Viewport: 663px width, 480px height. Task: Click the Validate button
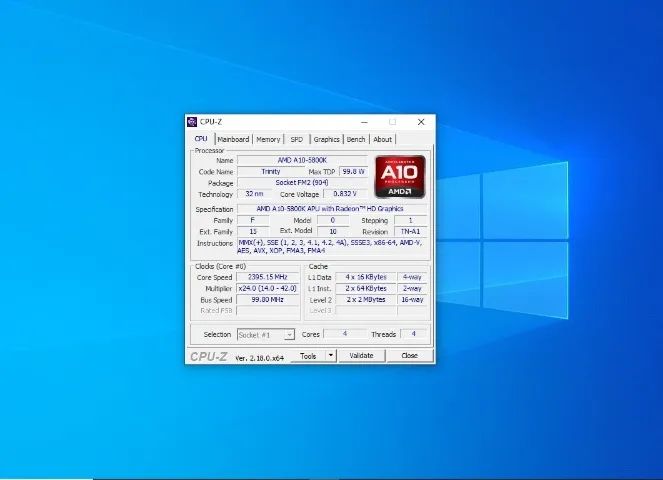(x=362, y=356)
